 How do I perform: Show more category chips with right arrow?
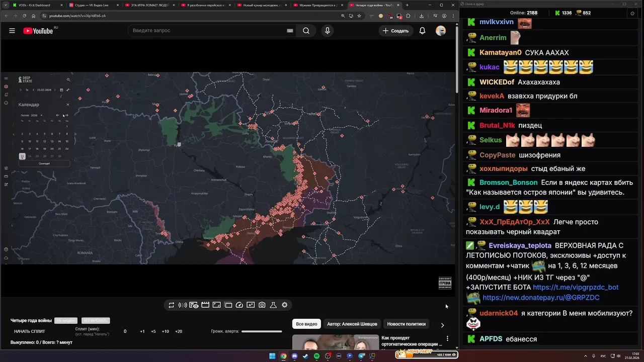tap(442, 325)
